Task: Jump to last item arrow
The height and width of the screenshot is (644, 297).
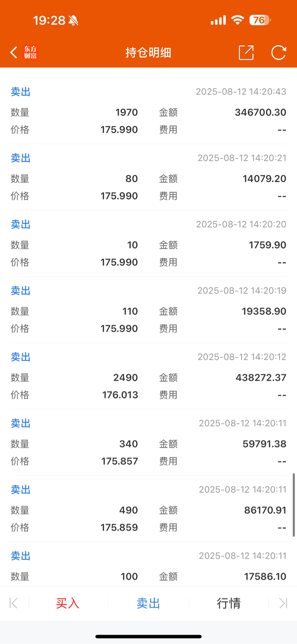Action: pos(283,603)
